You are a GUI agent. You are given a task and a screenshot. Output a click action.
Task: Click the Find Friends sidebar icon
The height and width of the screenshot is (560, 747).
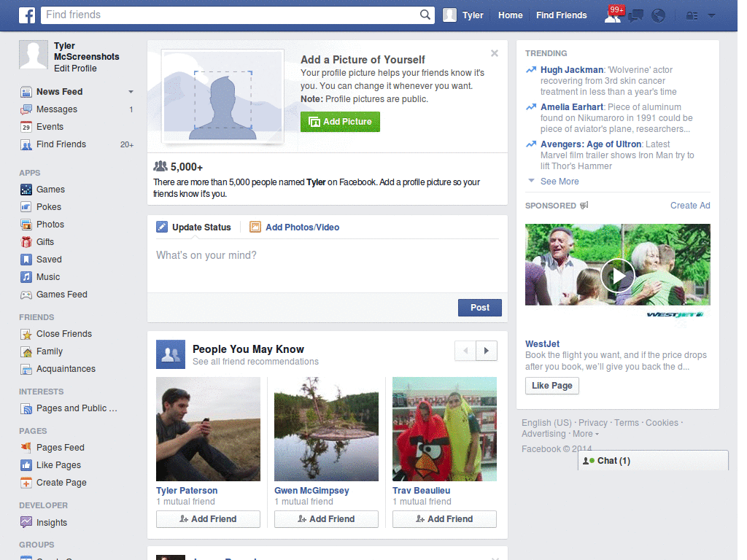[26, 144]
